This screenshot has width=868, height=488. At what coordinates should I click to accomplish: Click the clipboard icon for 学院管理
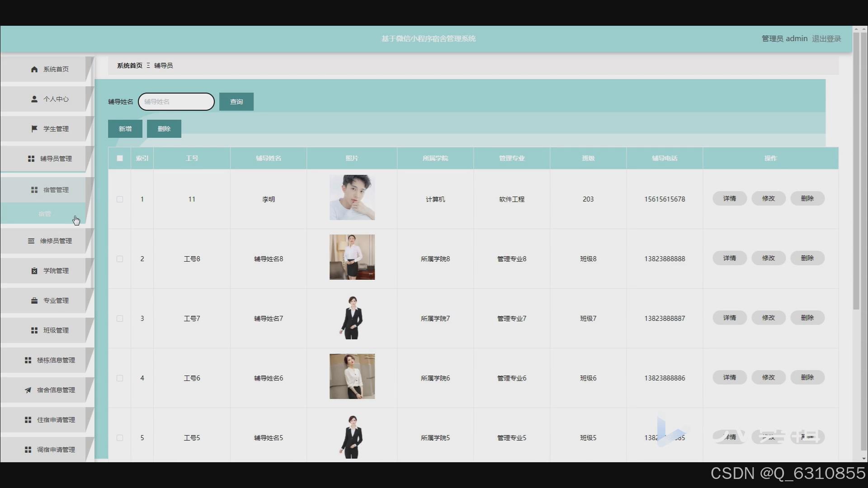[34, 271]
